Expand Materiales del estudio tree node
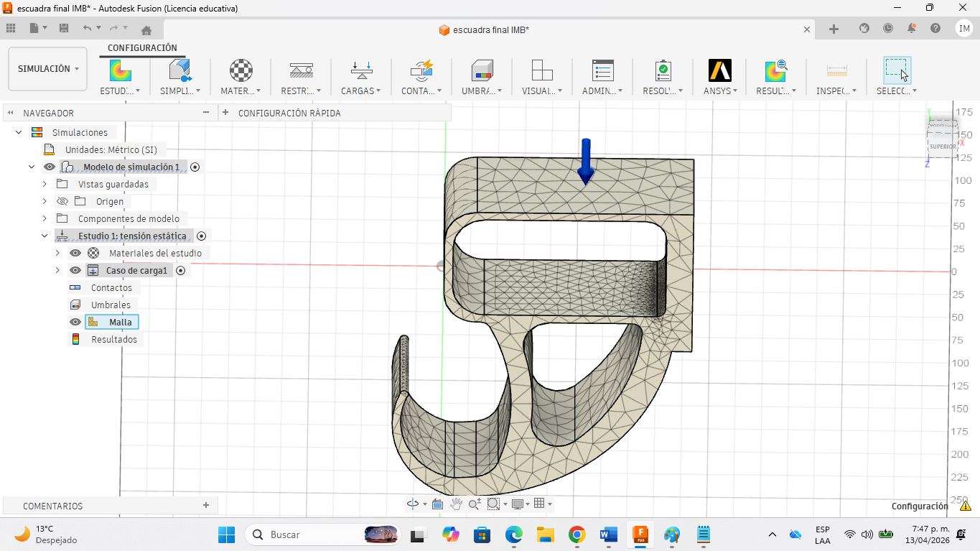980x551 pixels. tap(57, 253)
